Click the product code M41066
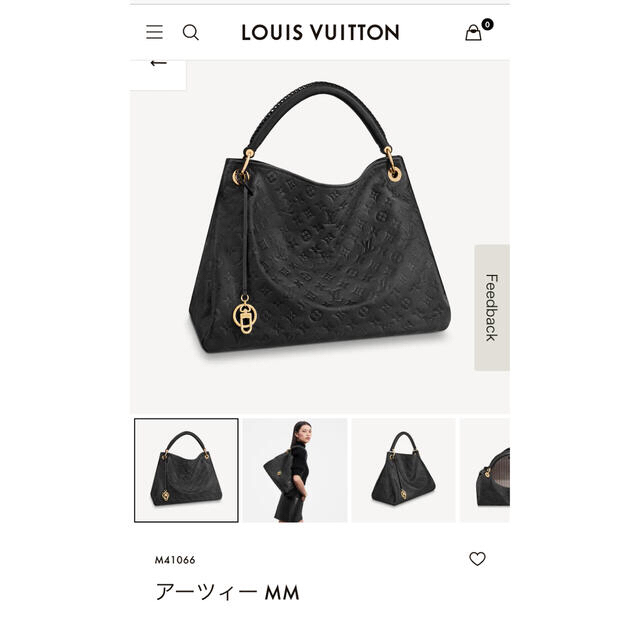640x640 pixels. click(175, 560)
